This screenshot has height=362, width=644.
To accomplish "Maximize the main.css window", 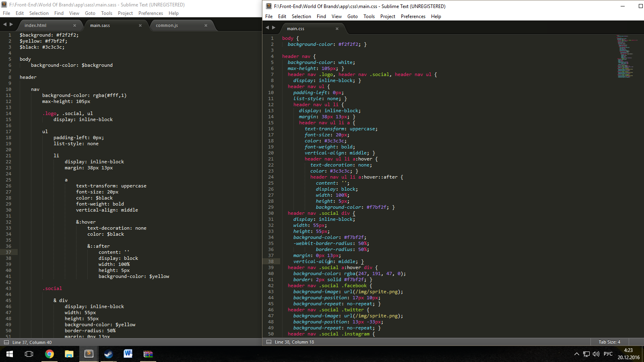I will coord(640,6).
